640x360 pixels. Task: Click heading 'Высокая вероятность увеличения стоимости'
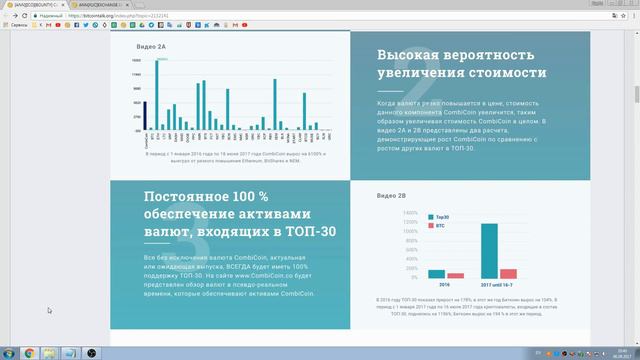pos(462,64)
